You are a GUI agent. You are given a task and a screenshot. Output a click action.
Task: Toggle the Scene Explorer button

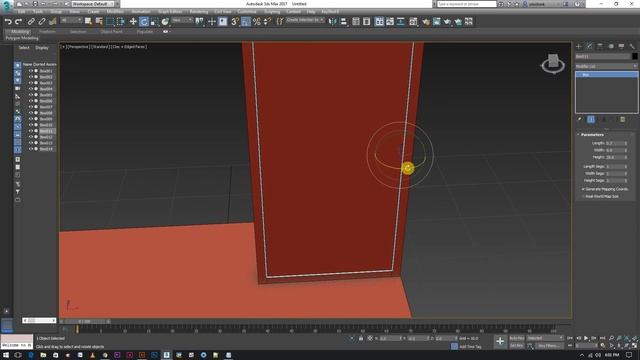(356, 22)
